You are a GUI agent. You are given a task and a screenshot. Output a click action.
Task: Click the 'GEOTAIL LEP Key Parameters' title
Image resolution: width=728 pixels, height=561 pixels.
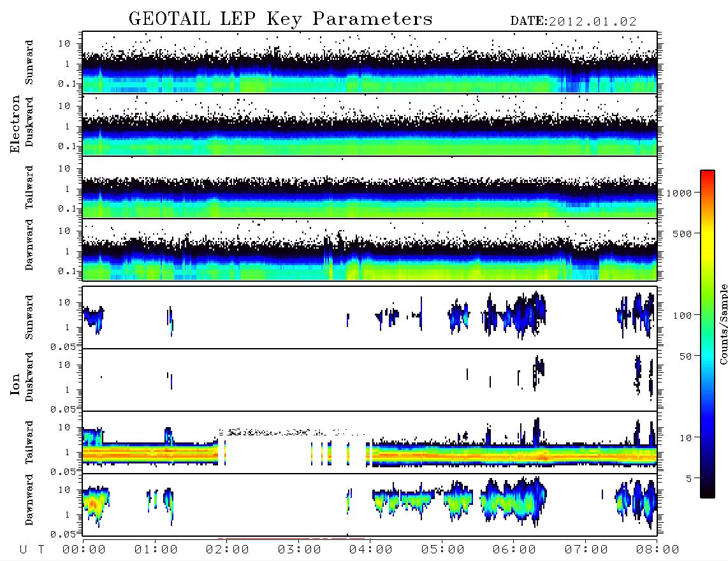point(280,19)
